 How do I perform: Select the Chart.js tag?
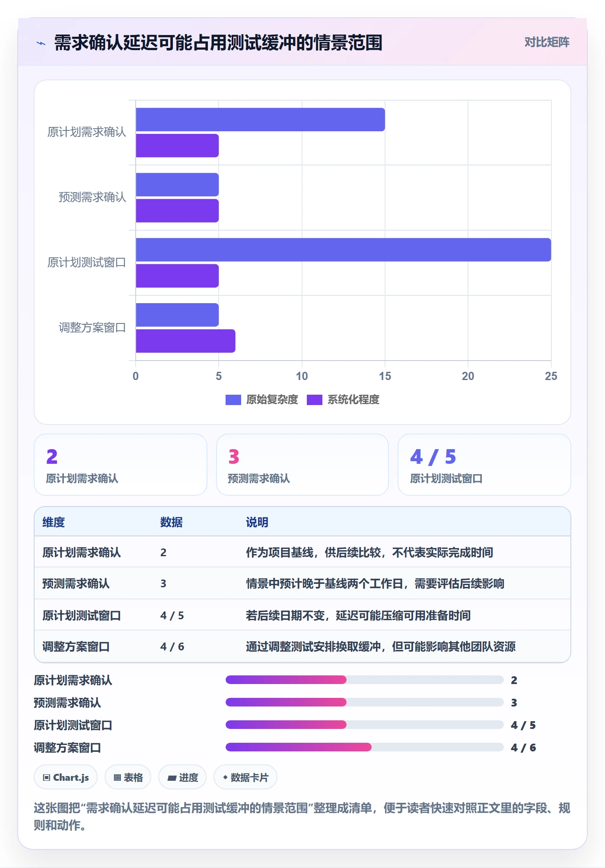[x=66, y=777]
